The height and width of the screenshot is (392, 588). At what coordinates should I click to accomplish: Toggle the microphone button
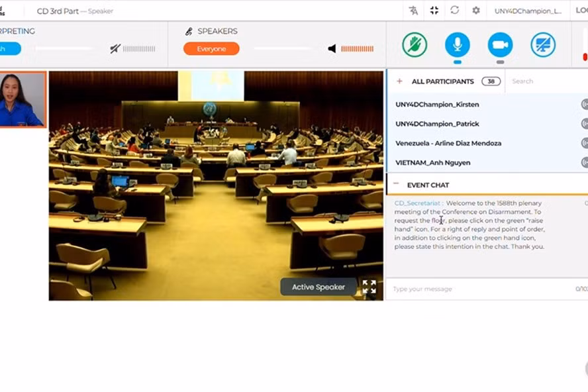click(x=457, y=45)
